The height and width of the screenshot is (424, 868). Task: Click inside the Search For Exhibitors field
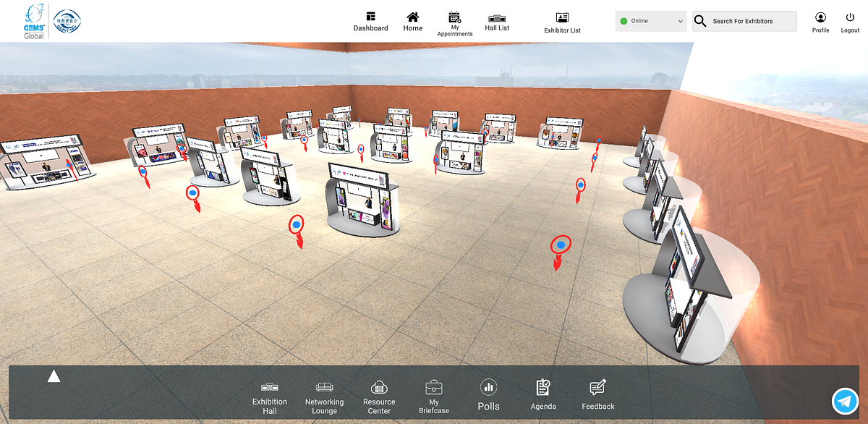click(x=749, y=21)
